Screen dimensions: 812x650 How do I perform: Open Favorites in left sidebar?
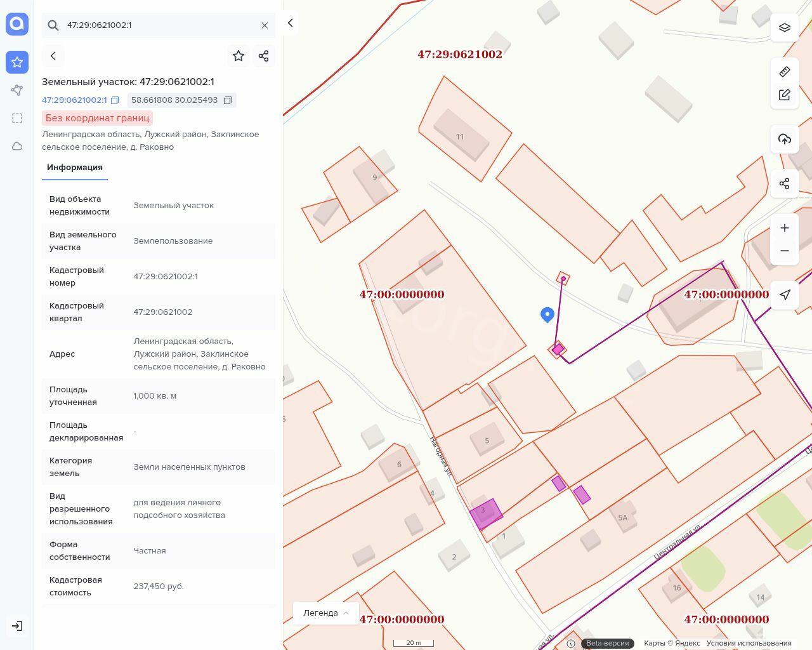pyautogui.click(x=17, y=62)
